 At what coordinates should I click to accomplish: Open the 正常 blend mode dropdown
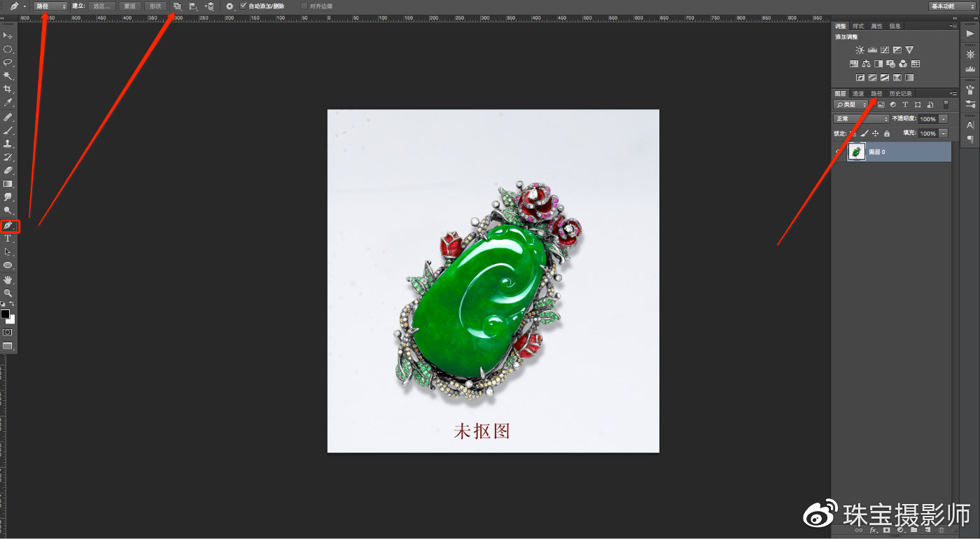860,118
